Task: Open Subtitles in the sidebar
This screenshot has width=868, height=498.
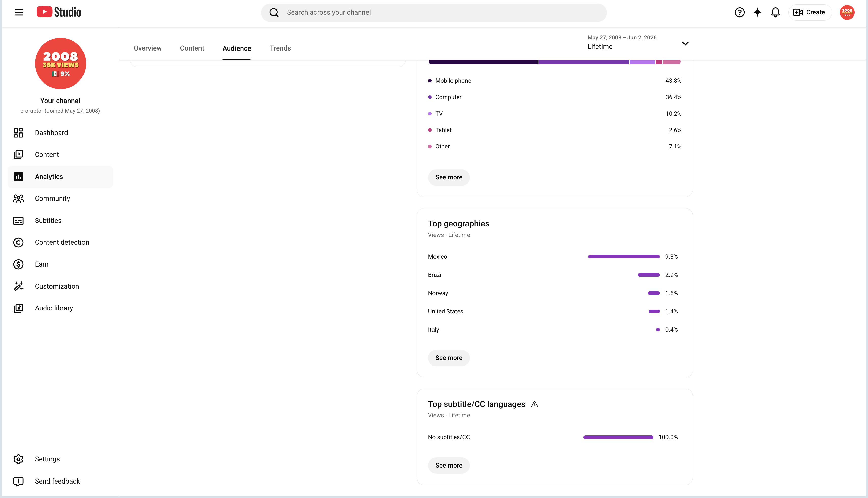Action: pyautogui.click(x=60, y=221)
